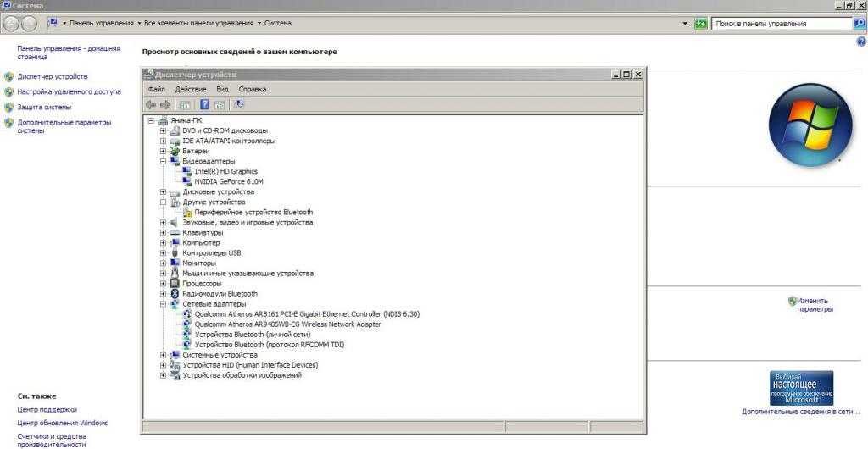Open the Вид menu
Viewport: 868px width, 449px height.
point(222,89)
